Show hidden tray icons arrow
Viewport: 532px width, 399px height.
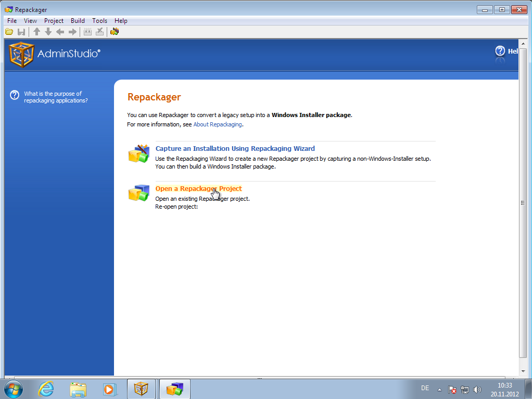439,389
